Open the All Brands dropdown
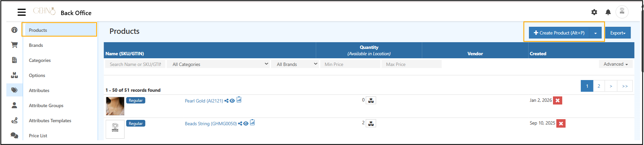644x145 pixels. pyautogui.click(x=296, y=64)
